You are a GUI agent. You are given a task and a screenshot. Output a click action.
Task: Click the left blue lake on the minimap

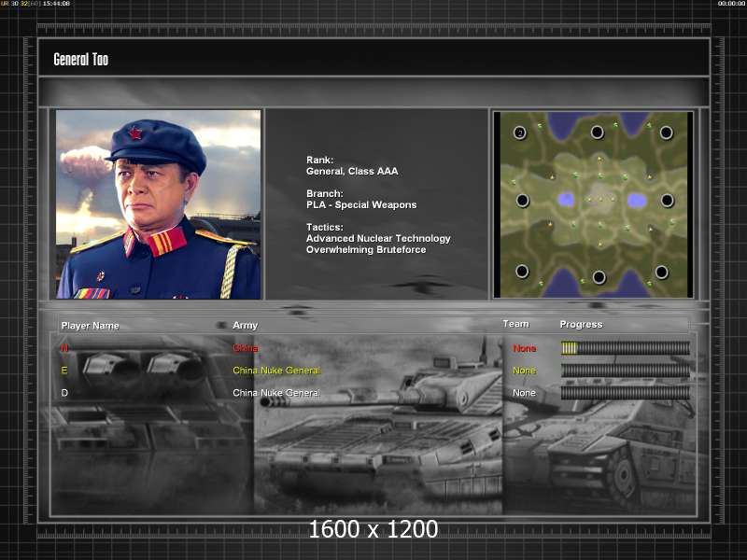[x=566, y=200]
